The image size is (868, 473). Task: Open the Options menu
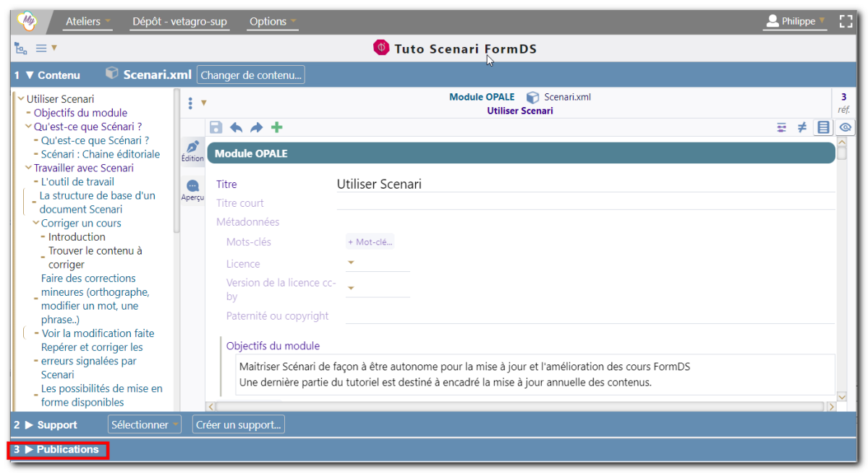(x=273, y=22)
